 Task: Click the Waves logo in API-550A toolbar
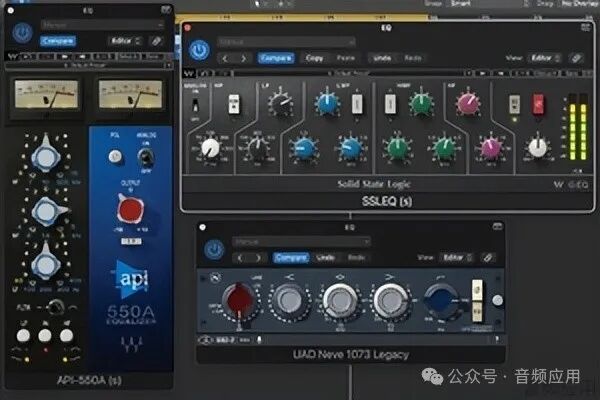coord(12,57)
